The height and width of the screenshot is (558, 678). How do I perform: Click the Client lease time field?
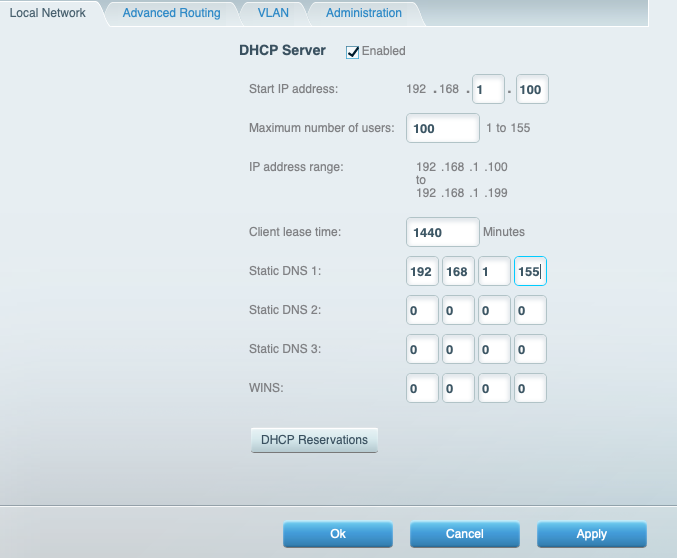[x=443, y=232]
